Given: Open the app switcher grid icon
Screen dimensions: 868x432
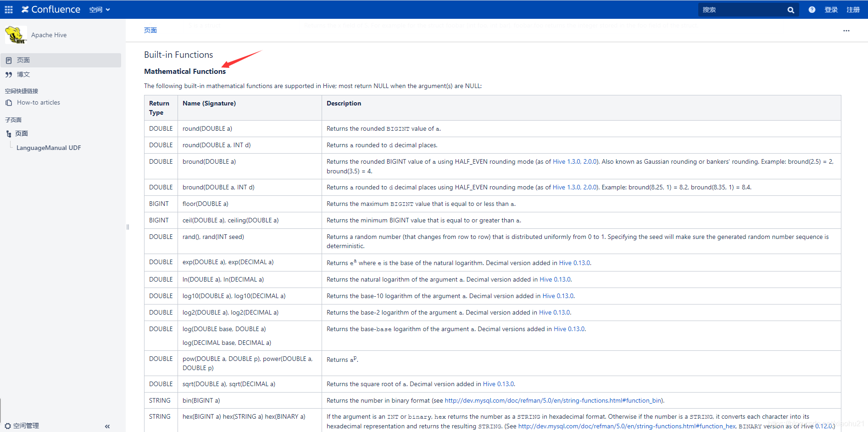Looking at the screenshot, I should pos(9,9).
